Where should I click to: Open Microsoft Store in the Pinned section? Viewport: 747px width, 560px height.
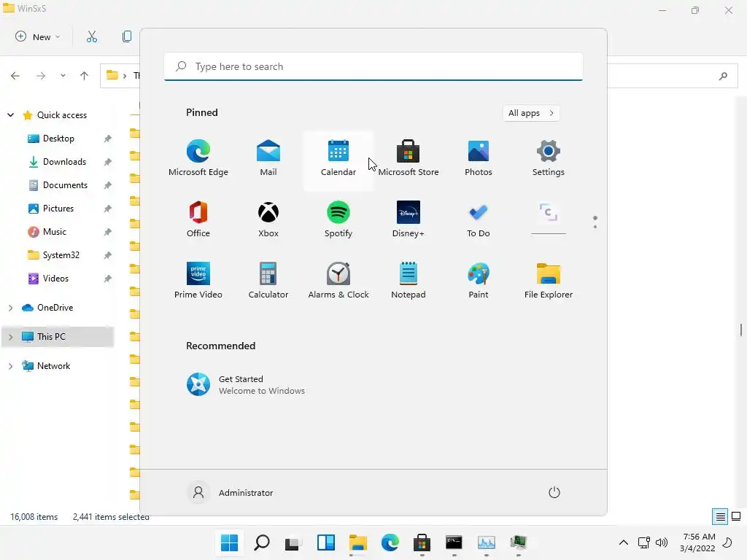click(409, 158)
